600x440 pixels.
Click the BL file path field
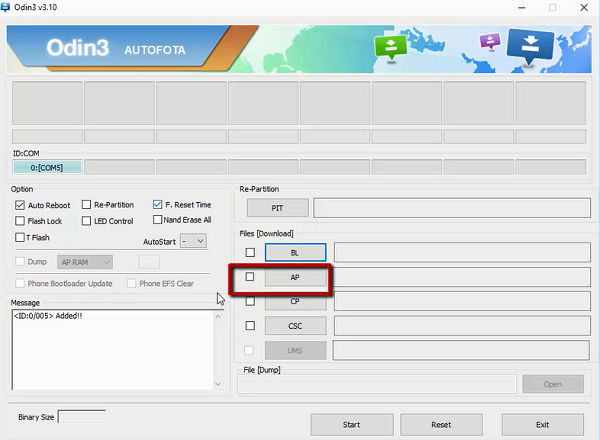[x=462, y=252]
